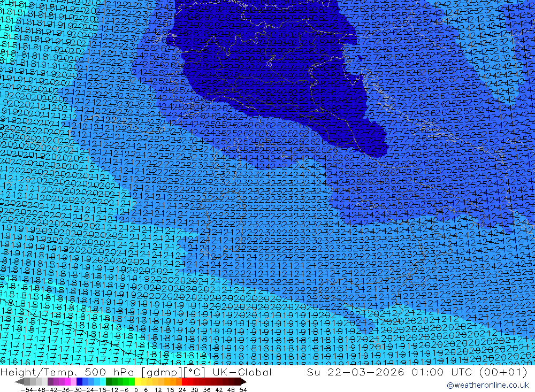Click the date 'Su 22-03-2026' text

click(x=355, y=372)
